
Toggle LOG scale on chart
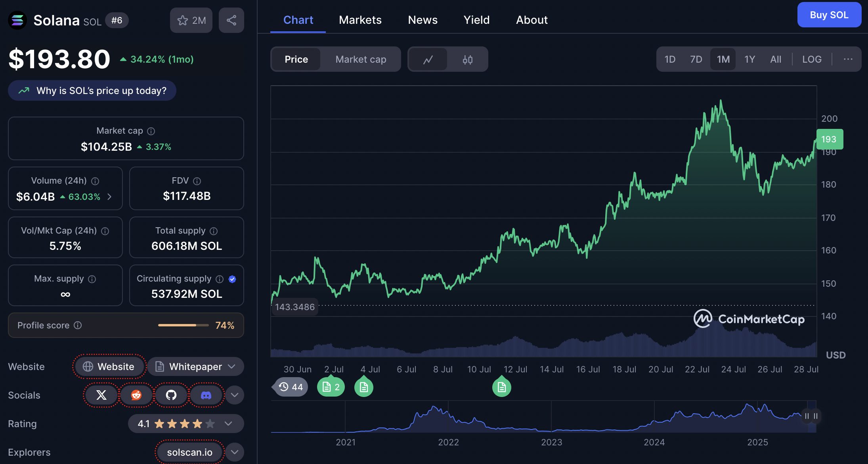[x=812, y=59]
